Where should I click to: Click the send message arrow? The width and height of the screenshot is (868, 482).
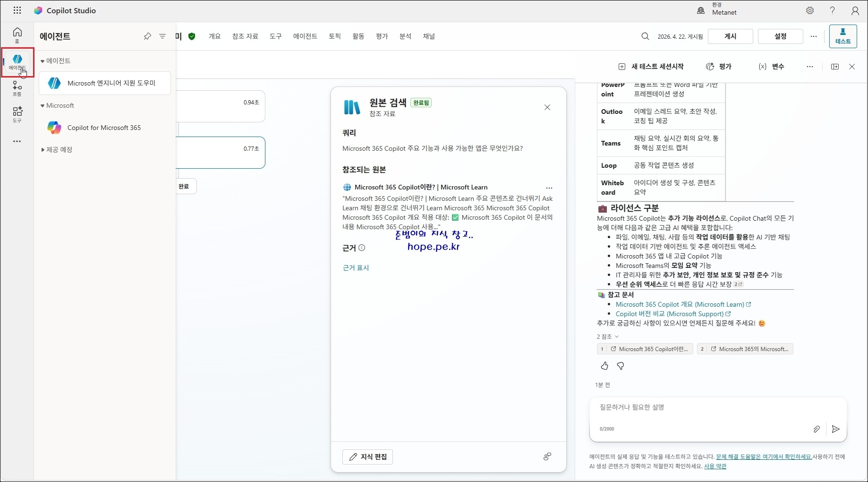[x=835, y=429]
